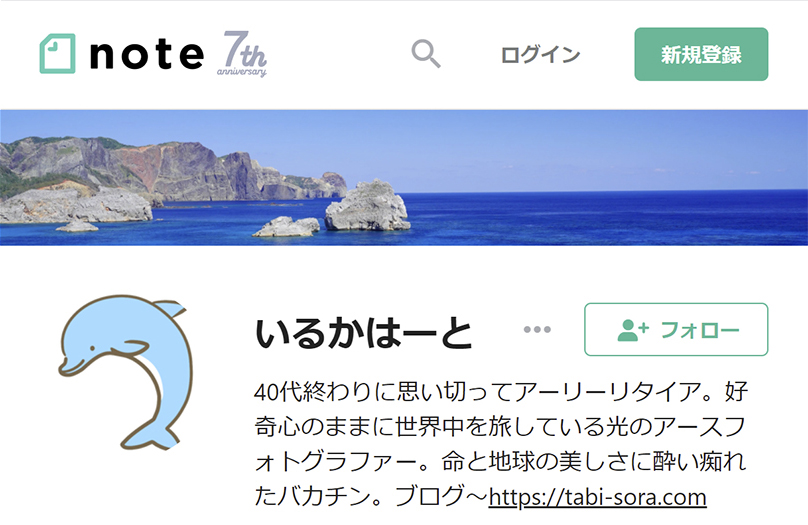The width and height of the screenshot is (808, 525).
Task: Follow the user with the フォロー button
Action: coord(676,330)
